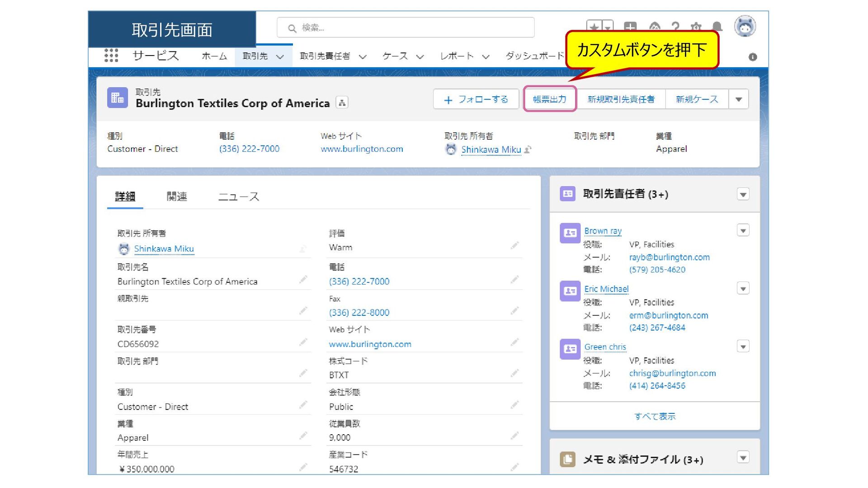Click the フォローする button
Image resolution: width=868 pixels, height=488 pixels.
476,99
